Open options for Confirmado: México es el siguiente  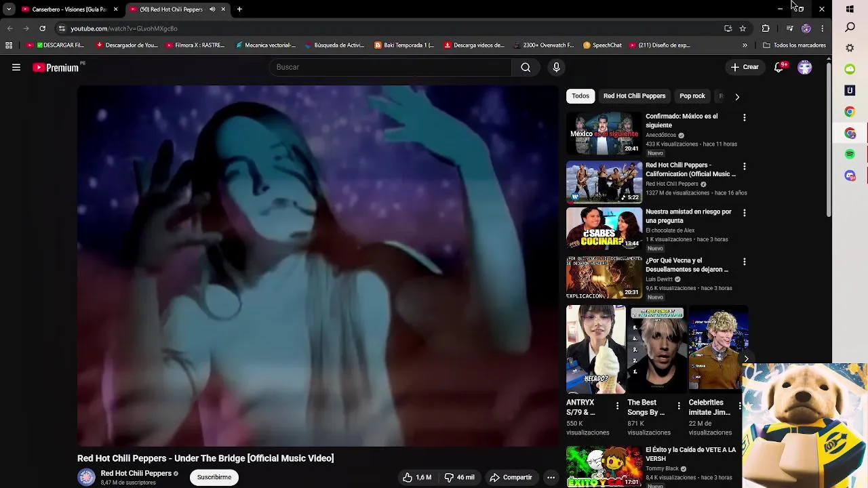tap(745, 117)
